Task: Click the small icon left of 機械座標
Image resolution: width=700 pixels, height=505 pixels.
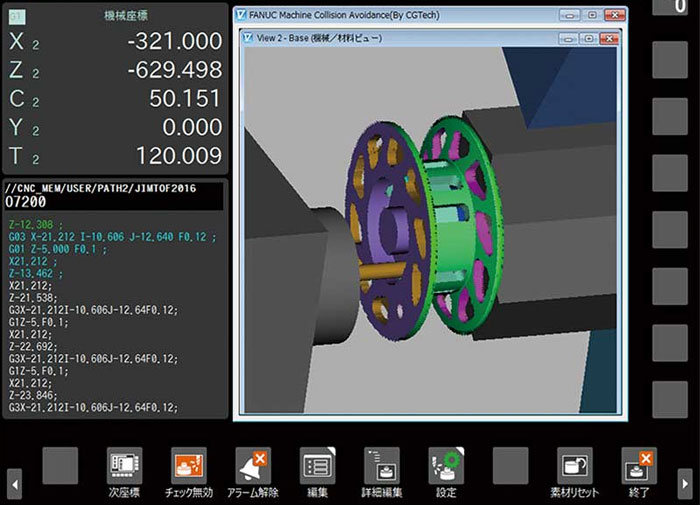Action: pos(17,17)
